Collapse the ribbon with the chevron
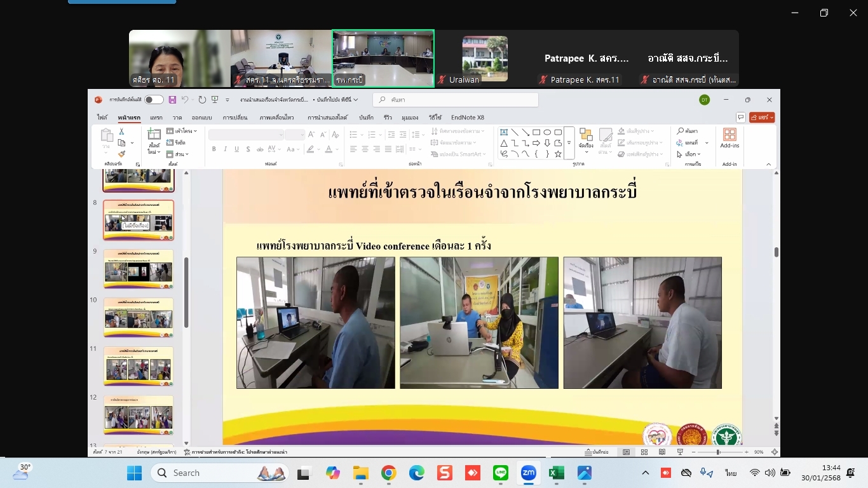 (768, 164)
